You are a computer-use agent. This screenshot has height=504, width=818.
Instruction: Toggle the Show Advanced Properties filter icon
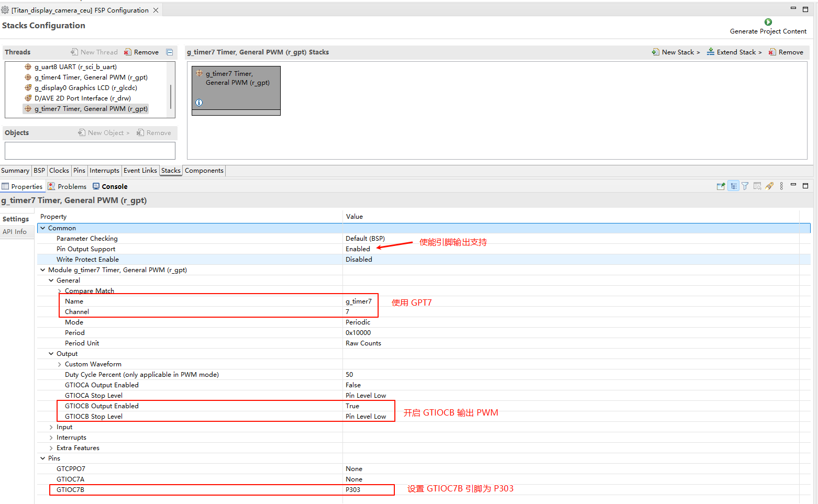pos(745,186)
